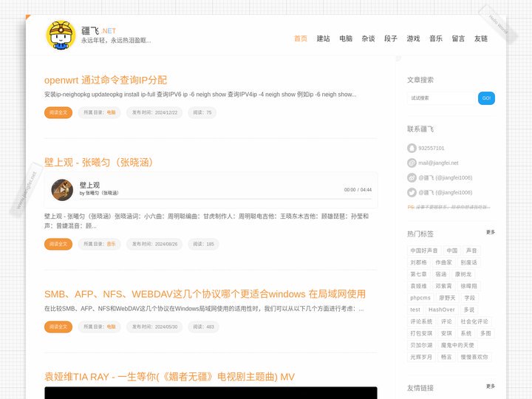Image resolution: width=532 pixels, height=399 pixels.
Task: Open the 壁上观 - 张曦匀 article title
Action: (98, 162)
